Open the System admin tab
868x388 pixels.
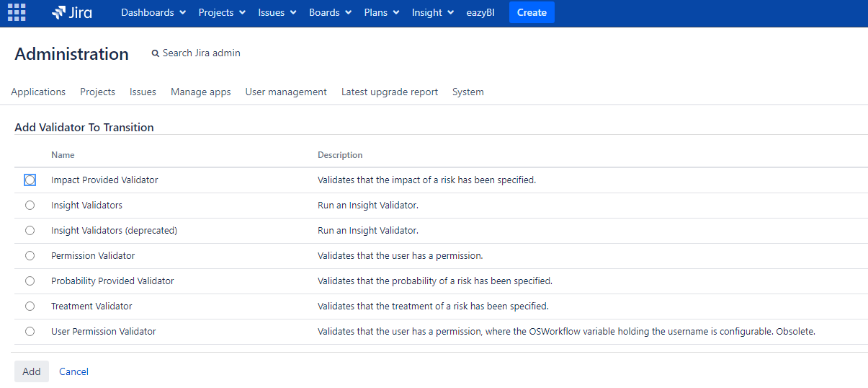(x=468, y=92)
